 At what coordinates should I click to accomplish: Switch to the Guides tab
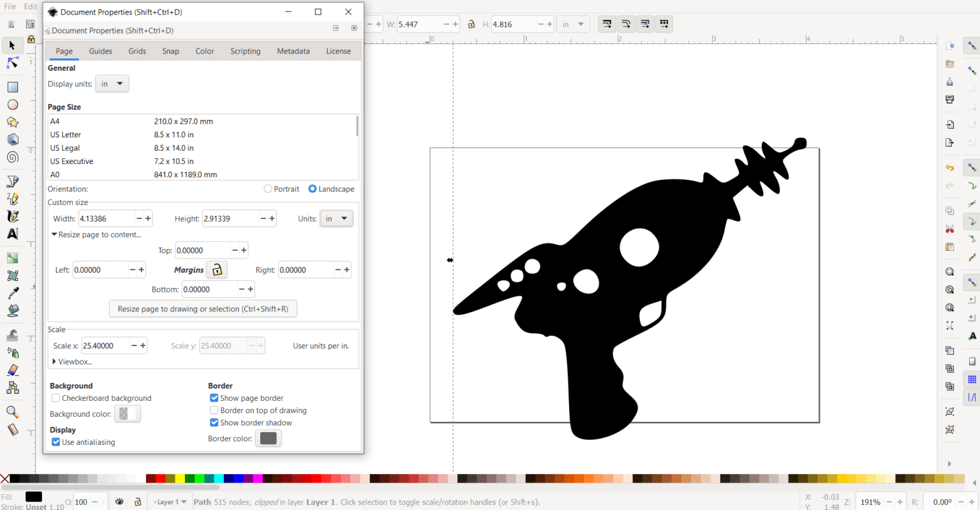coord(100,51)
